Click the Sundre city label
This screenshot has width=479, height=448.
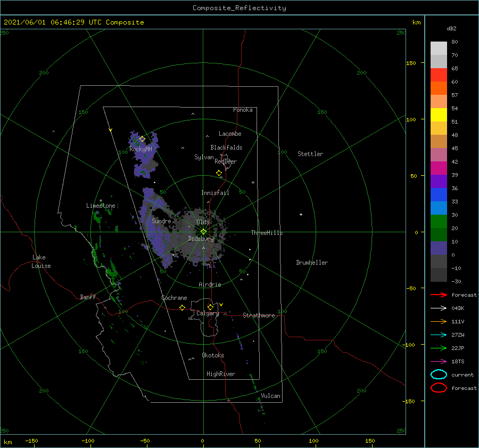click(161, 221)
